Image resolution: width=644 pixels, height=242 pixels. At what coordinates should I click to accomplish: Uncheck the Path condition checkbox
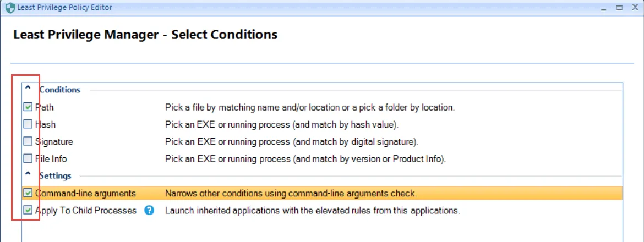tap(28, 107)
